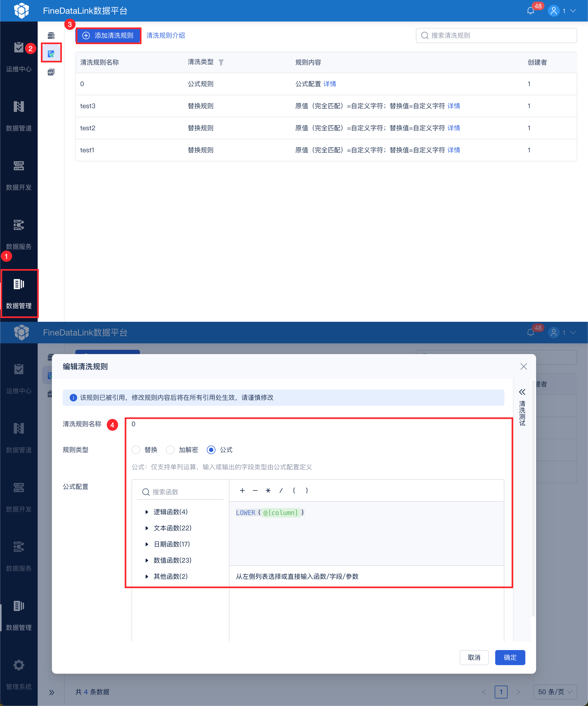The height and width of the screenshot is (706, 588).
Task: Click the 添加清洗规则 button
Action: pyautogui.click(x=108, y=36)
